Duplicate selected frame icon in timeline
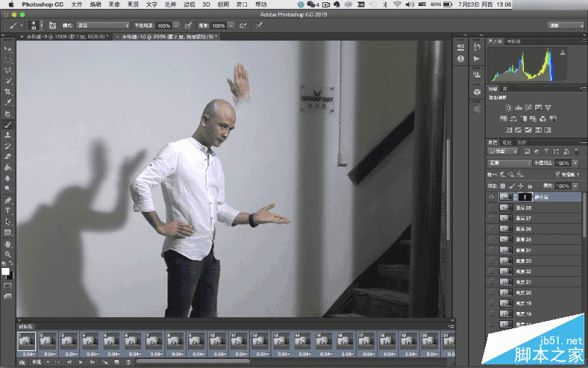 click(x=117, y=362)
